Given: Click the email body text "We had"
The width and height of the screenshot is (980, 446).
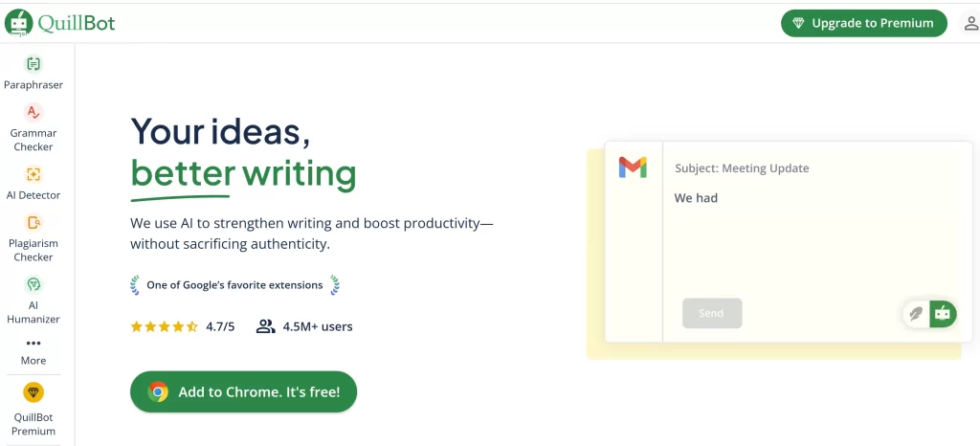Looking at the screenshot, I should [696, 198].
